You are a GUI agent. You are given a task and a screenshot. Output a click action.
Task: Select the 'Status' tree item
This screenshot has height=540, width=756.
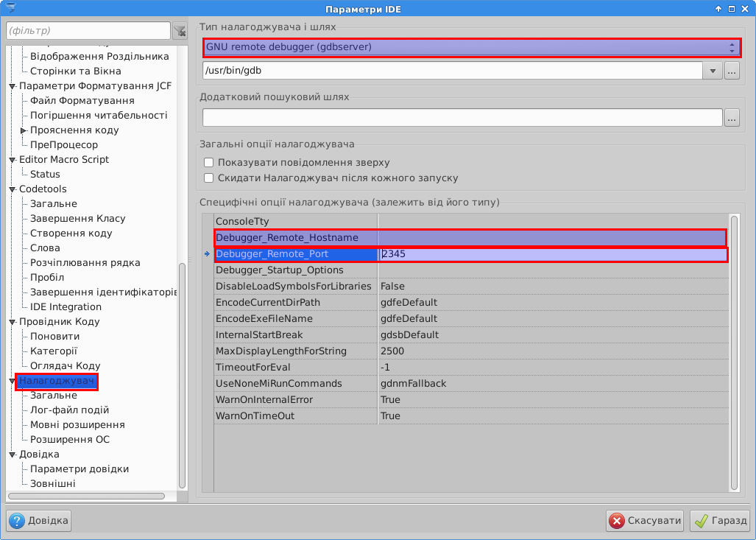pos(46,174)
